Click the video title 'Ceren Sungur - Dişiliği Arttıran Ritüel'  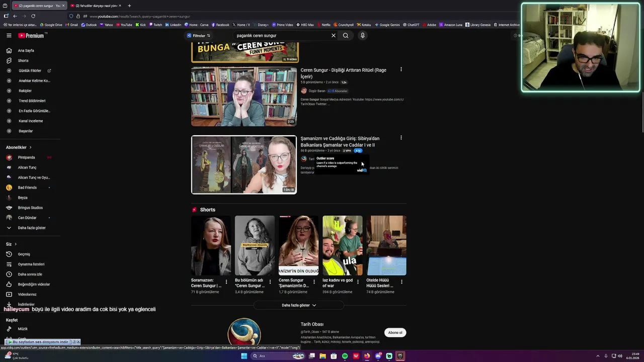coord(344,73)
